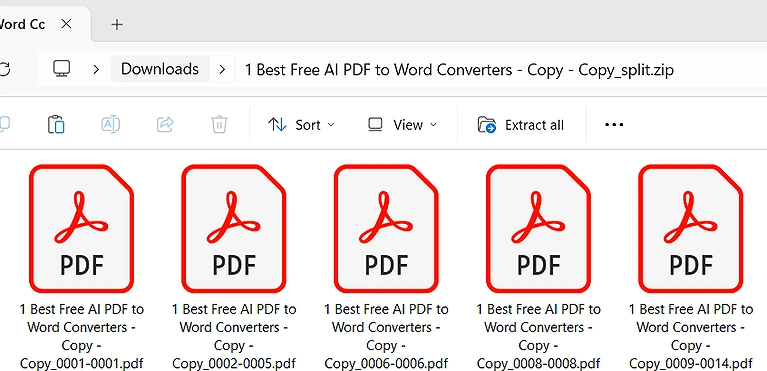Open the See more three-dots menu

coord(614,125)
